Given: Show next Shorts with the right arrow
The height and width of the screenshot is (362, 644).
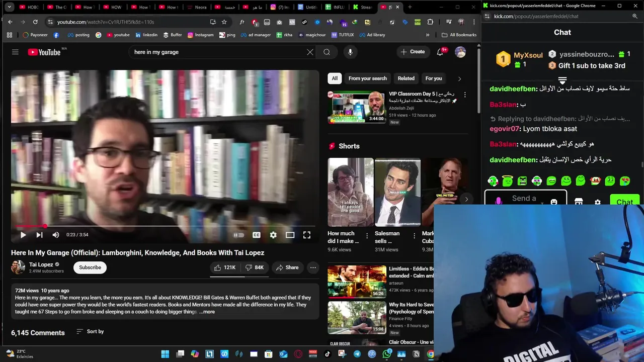Looking at the screenshot, I should (466, 200).
